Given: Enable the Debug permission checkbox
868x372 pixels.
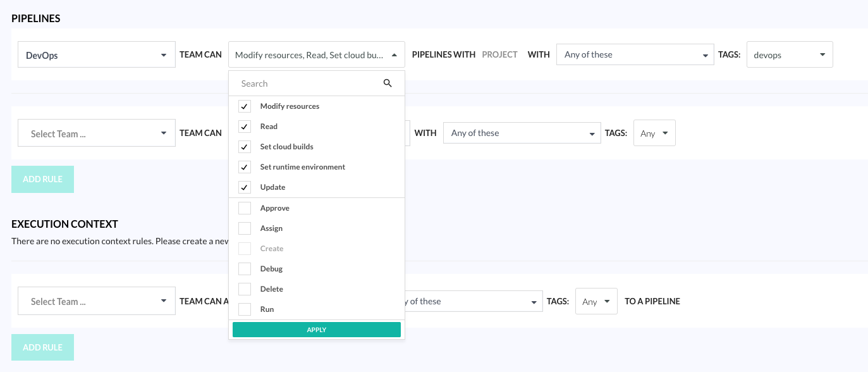Looking at the screenshot, I should tap(245, 269).
